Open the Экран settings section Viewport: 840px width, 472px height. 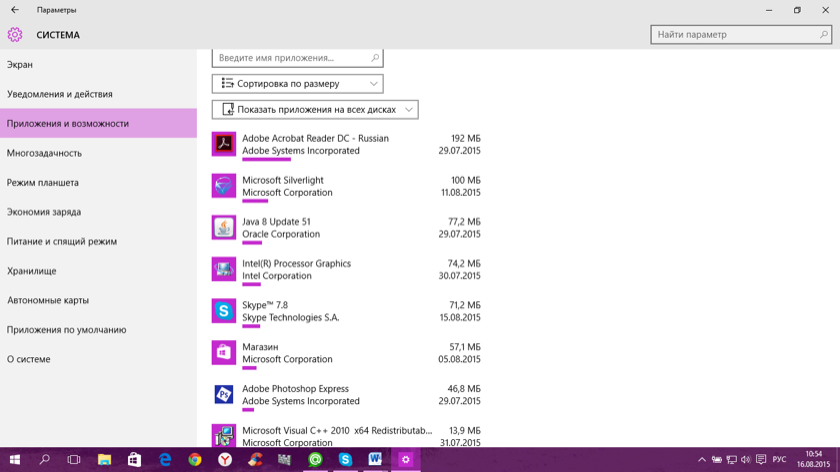pyautogui.click(x=20, y=65)
